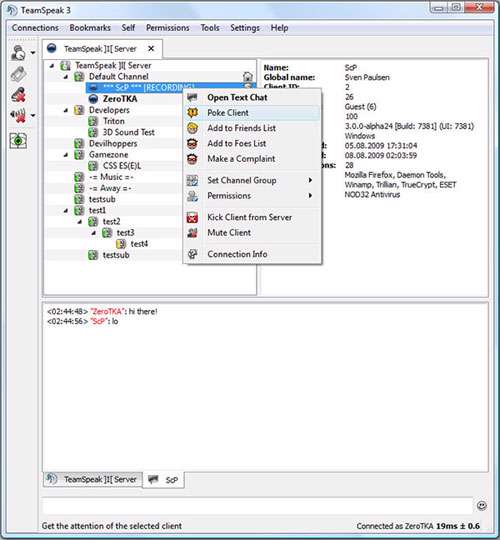
Task: Open the Tools menu
Action: tap(210, 28)
